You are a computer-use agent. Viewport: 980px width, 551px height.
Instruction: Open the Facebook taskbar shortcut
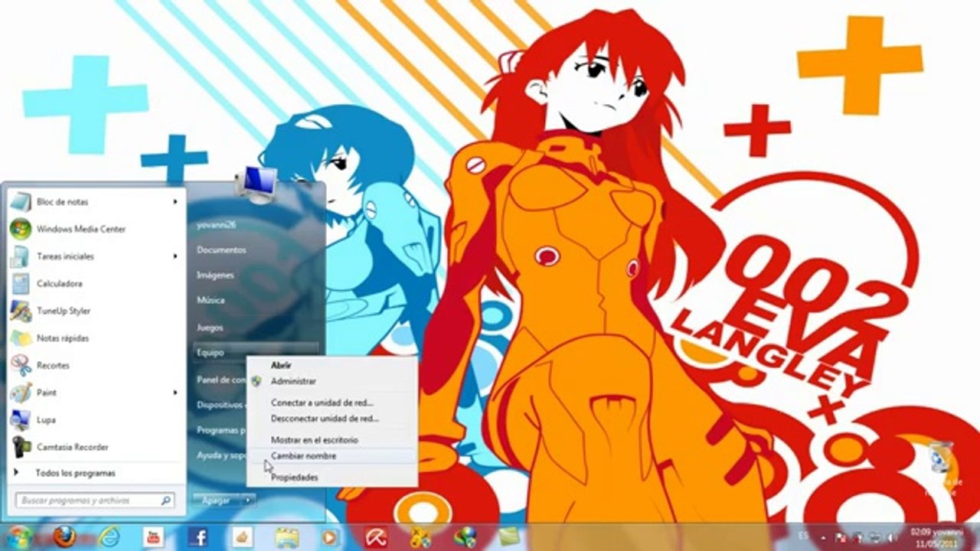click(198, 536)
